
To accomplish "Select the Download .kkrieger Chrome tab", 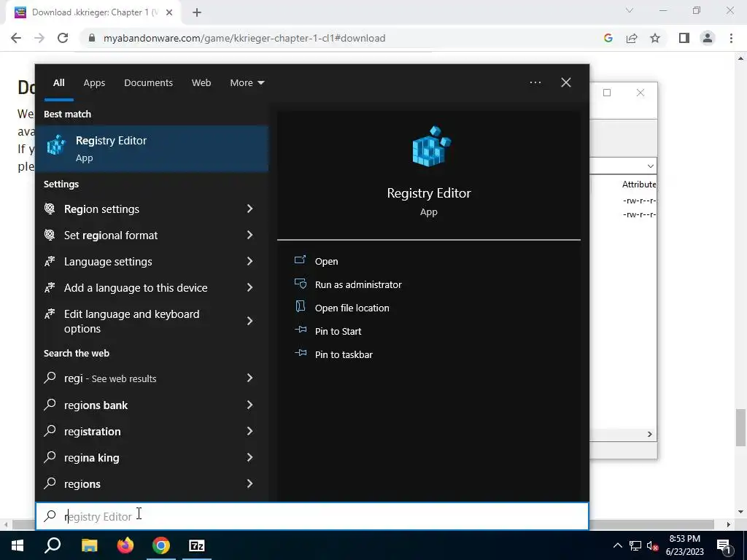I will (93, 12).
